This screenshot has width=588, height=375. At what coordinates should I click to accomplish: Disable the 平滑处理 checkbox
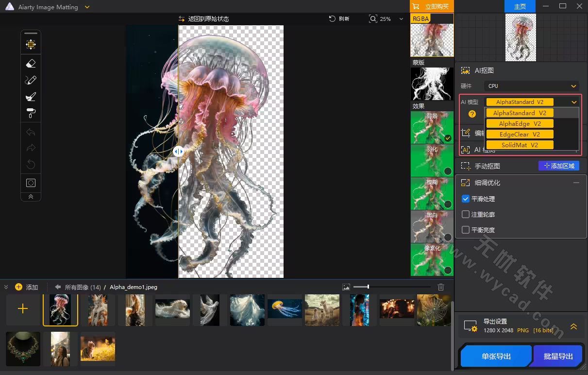465,198
